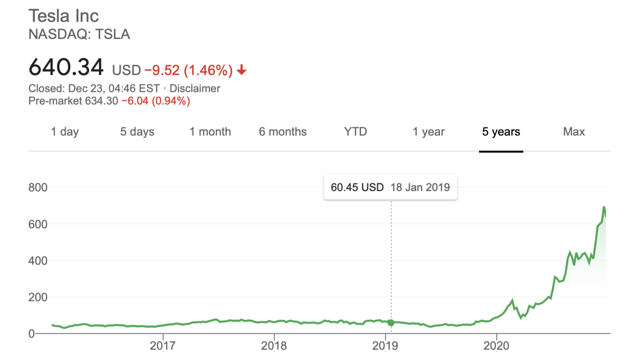Click the 200 y-axis label
The image size is (644, 362).
click(38, 297)
